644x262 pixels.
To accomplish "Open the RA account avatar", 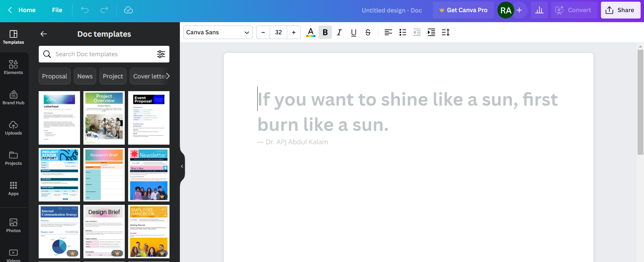I will click(506, 10).
